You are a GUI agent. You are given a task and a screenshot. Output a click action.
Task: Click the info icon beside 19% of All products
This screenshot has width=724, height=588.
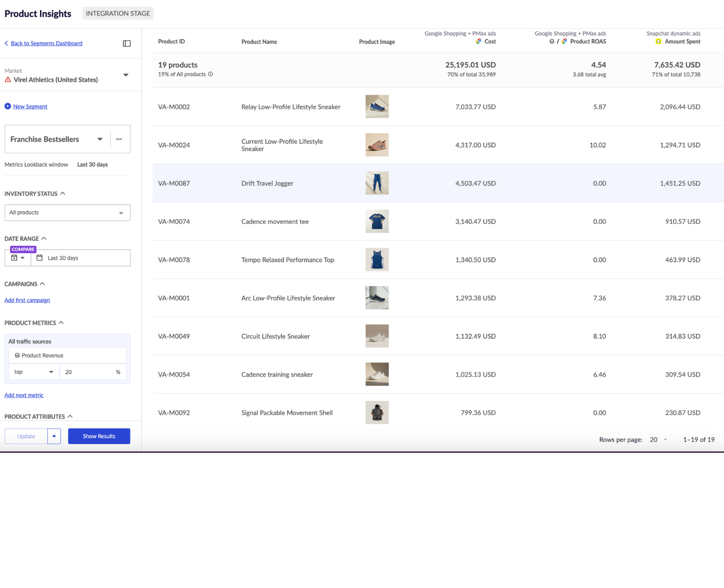coord(211,74)
